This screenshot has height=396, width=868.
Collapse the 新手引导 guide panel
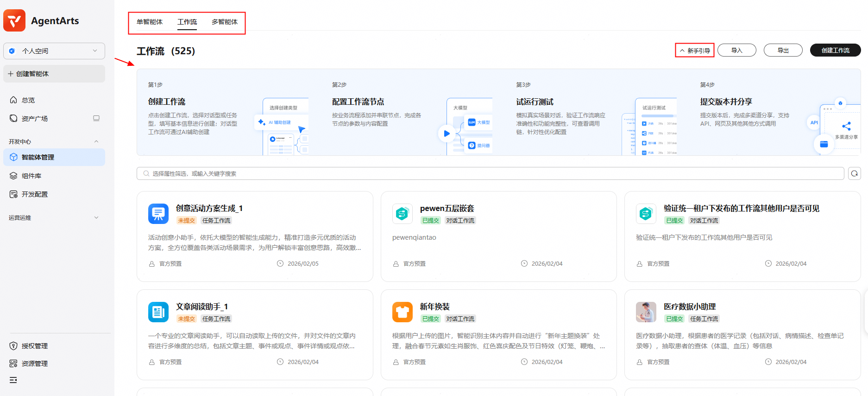click(x=695, y=51)
